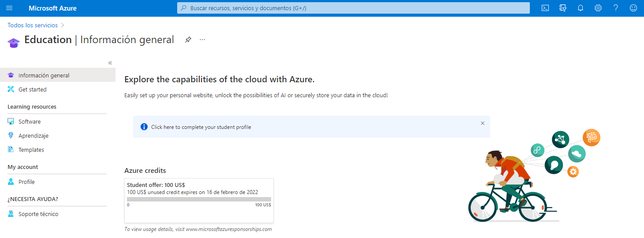Click the help question mark icon
The image size is (644, 238).
pos(616,8)
